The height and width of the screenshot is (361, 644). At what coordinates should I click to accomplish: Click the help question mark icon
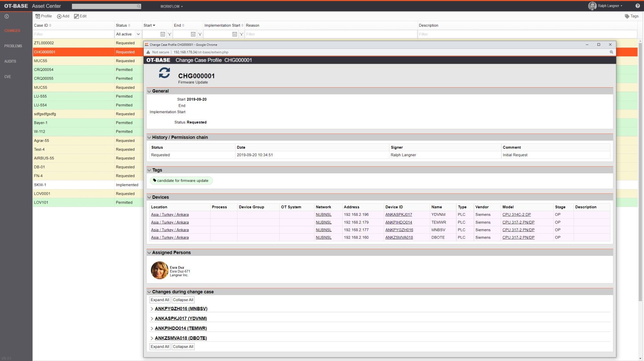pyautogui.click(x=638, y=6)
